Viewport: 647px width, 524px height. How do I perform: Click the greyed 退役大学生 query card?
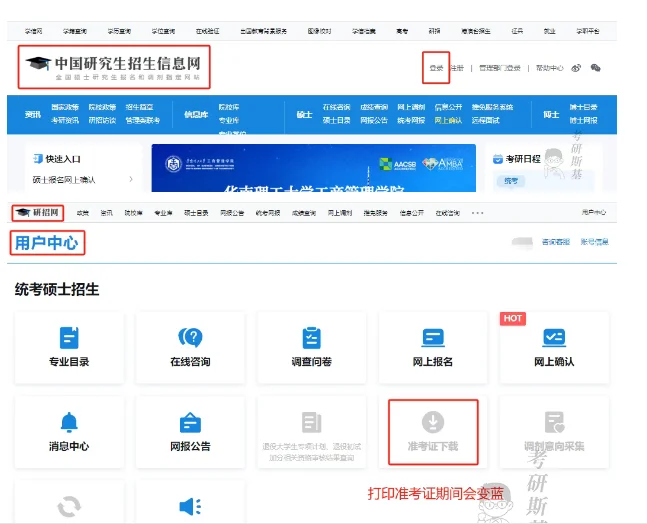(x=312, y=432)
